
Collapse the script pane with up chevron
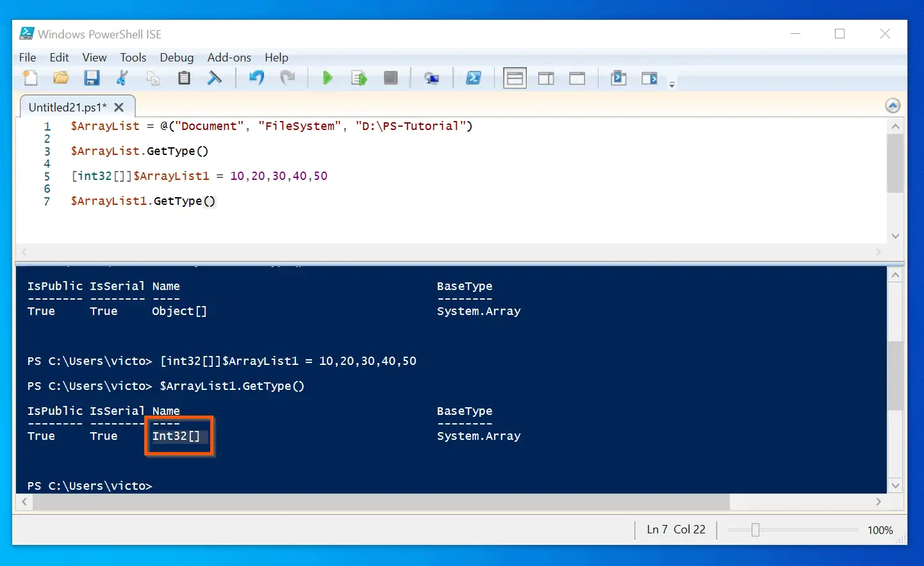[x=893, y=106]
